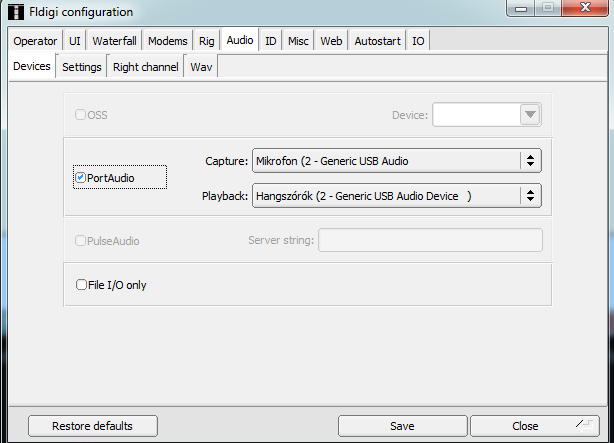The height and width of the screenshot is (443, 614).
Task: Click the Capture device selector arrows
Action: [530, 161]
